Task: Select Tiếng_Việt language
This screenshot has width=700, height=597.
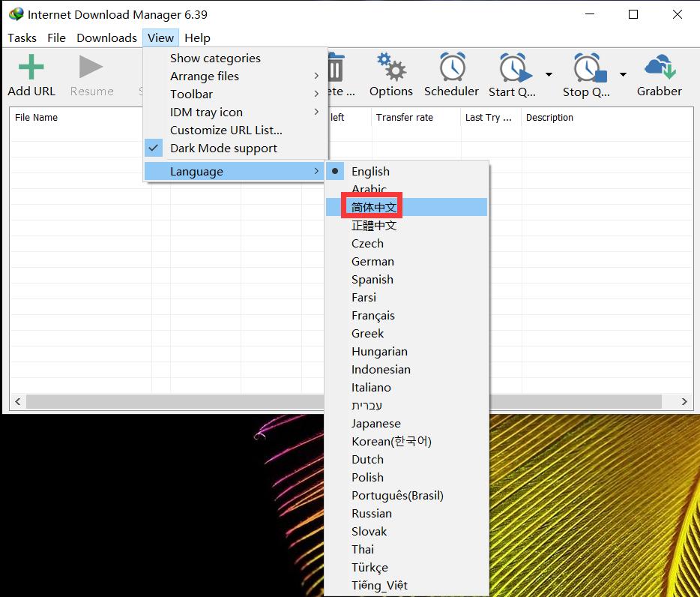Action: 406,585
